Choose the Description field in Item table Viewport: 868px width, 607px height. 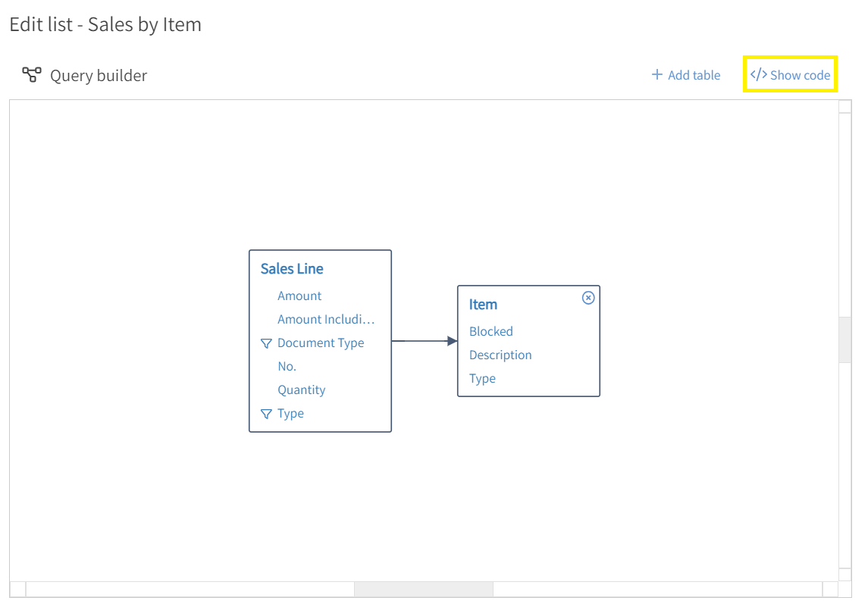500,355
